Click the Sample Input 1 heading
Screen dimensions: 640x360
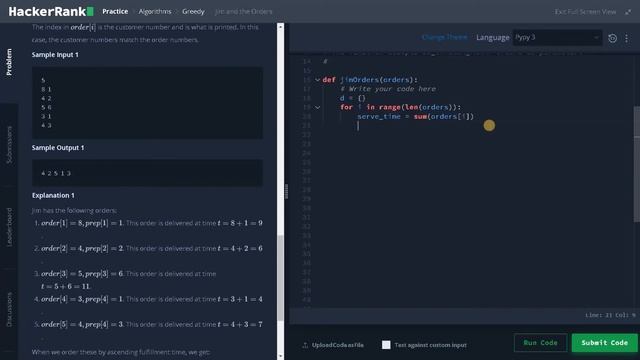[x=55, y=55]
